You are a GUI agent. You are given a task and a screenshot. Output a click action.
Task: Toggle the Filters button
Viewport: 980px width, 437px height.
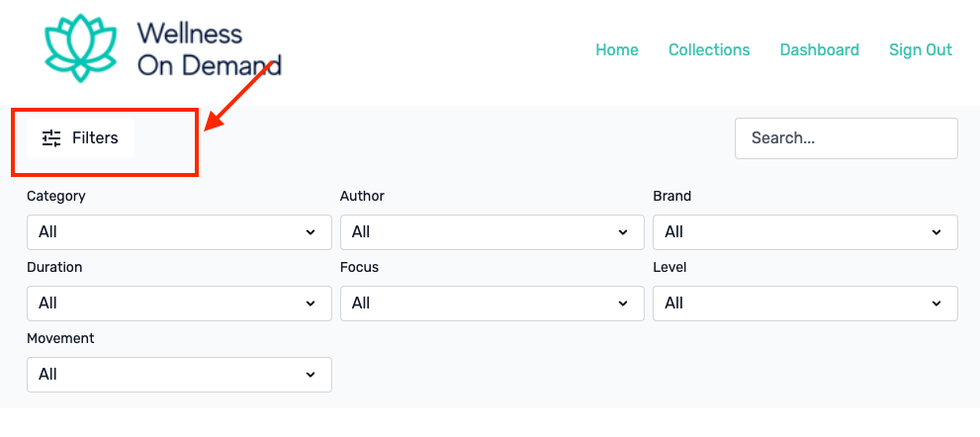click(x=80, y=138)
